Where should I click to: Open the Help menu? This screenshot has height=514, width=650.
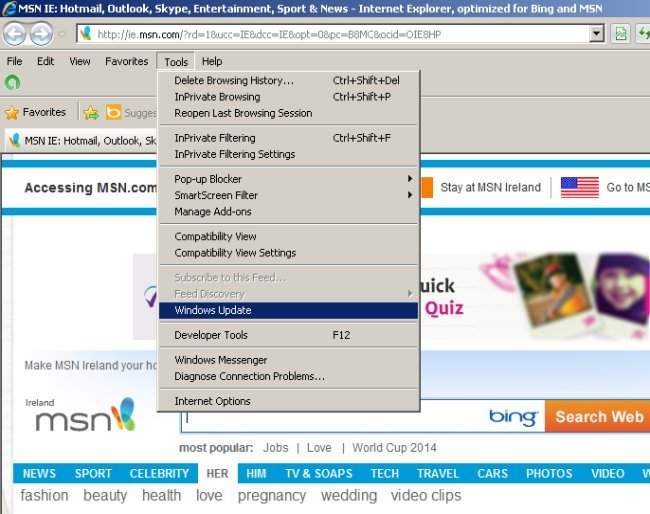coord(212,61)
